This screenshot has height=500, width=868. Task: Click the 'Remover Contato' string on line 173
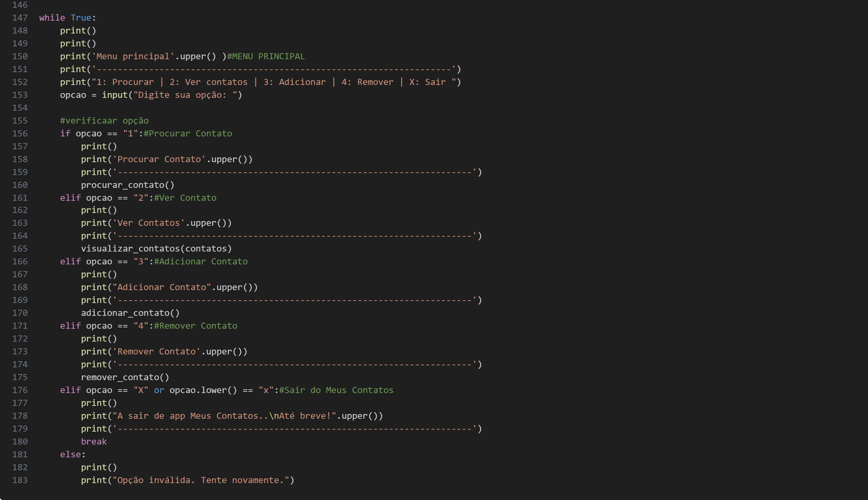pos(156,352)
